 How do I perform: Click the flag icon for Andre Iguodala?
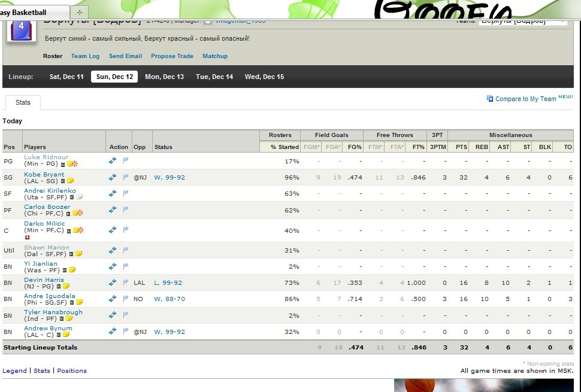pos(126,299)
